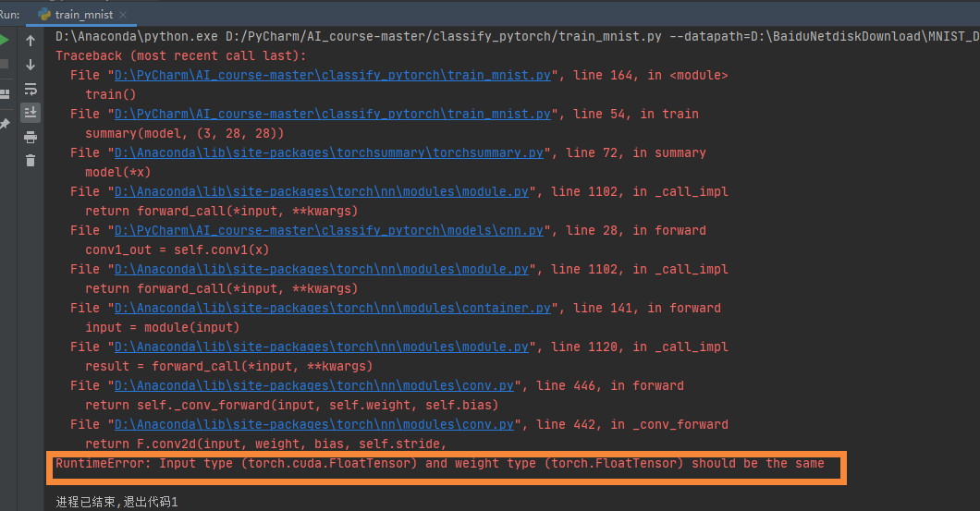Click 'line 28, in forward' text
980x511 pixels.
tap(636, 230)
